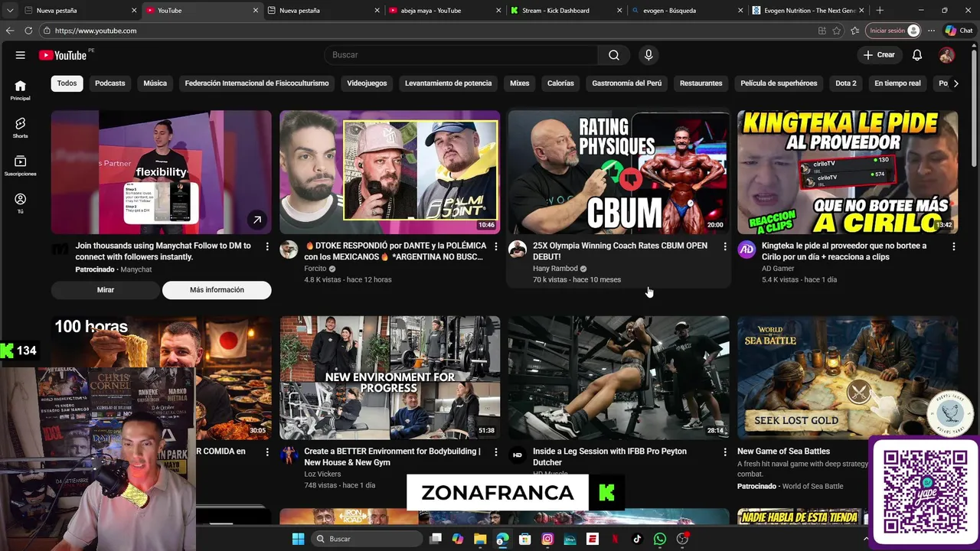Start a search with the magnifier button
The height and width of the screenshot is (551, 980).
point(614,55)
